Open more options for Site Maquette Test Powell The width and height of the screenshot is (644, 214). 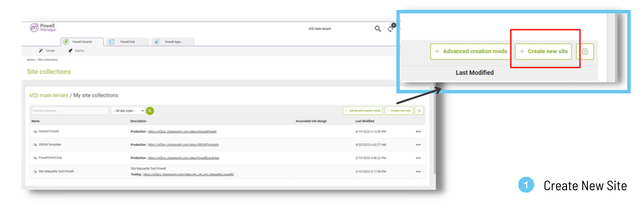click(x=418, y=172)
